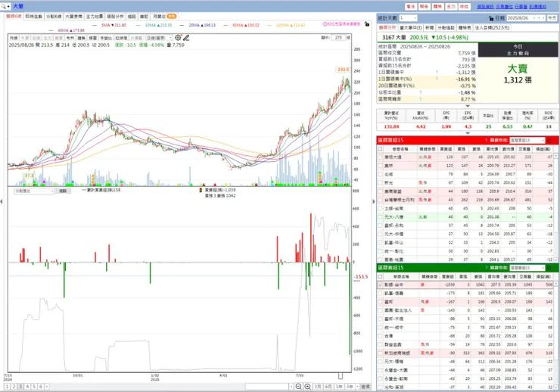Switch to the 分點K線 tab

pyautogui.click(x=54, y=17)
